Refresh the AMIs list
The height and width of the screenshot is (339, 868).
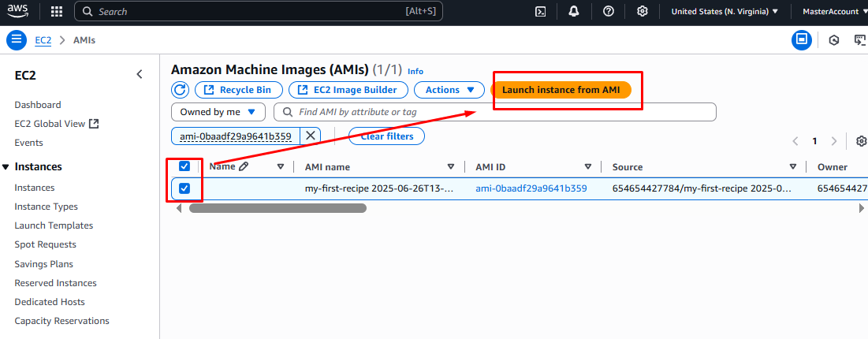181,90
